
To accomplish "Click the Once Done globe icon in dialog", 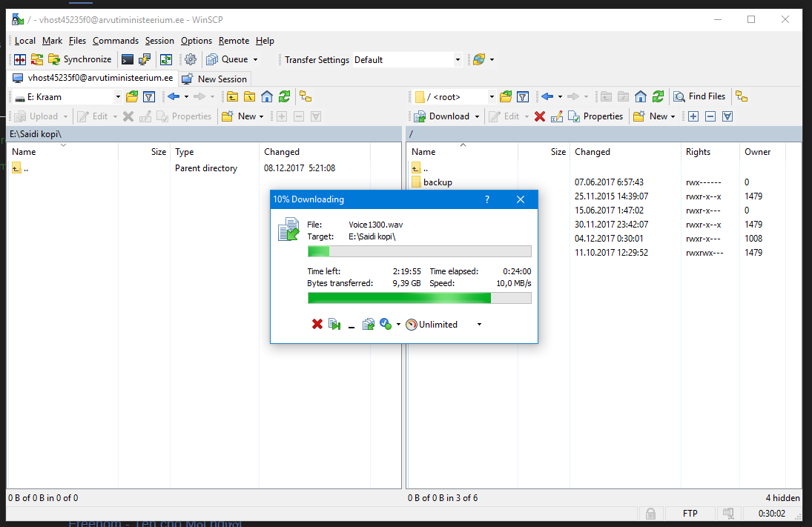I will point(386,325).
